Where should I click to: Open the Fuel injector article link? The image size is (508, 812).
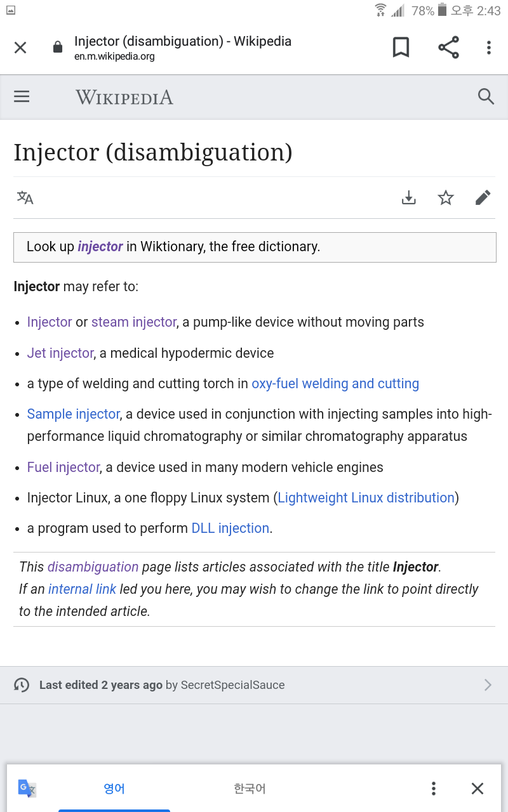[x=63, y=467]
